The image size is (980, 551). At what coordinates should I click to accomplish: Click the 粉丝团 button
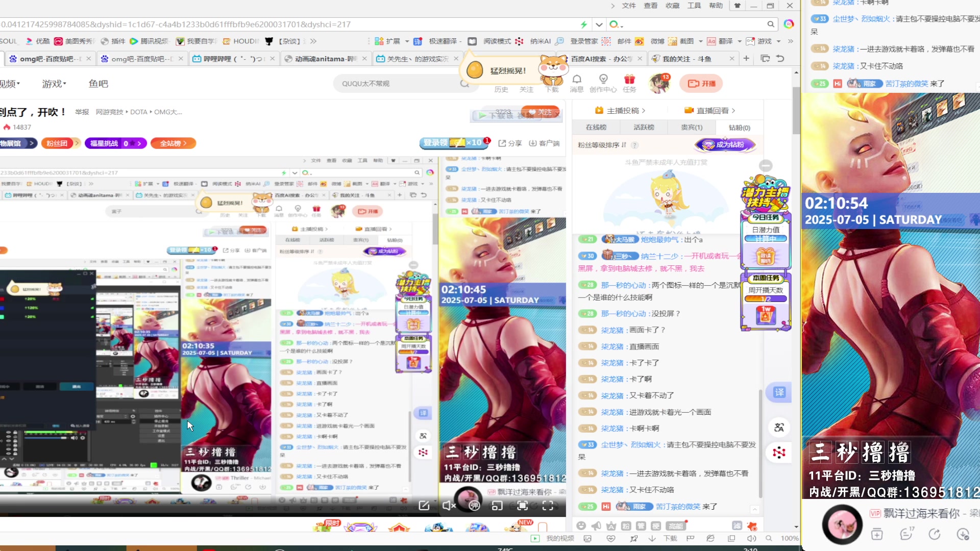[x=60, y=143]
